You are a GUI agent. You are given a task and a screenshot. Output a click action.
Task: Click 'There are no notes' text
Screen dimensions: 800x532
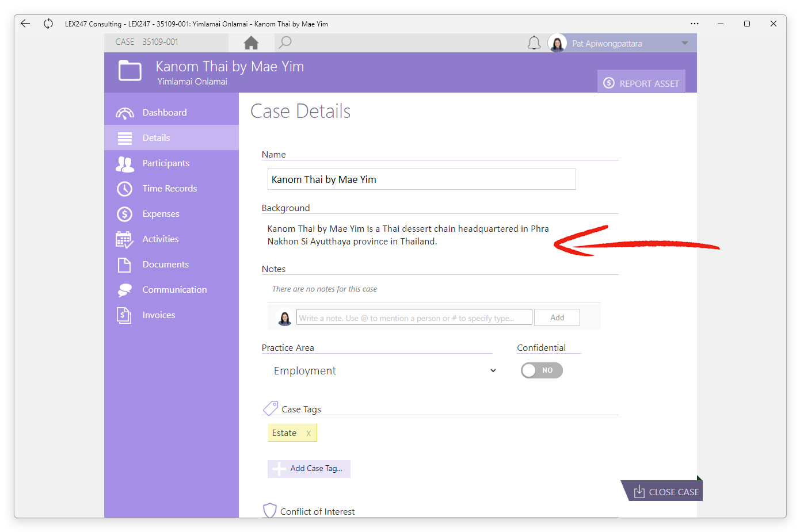pos(325,289)
